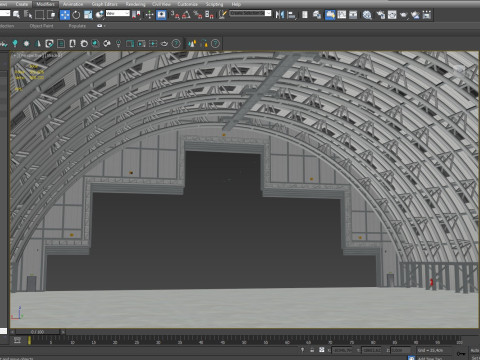Click the X coordinate input field
The image size is (480, 360).
342,350
